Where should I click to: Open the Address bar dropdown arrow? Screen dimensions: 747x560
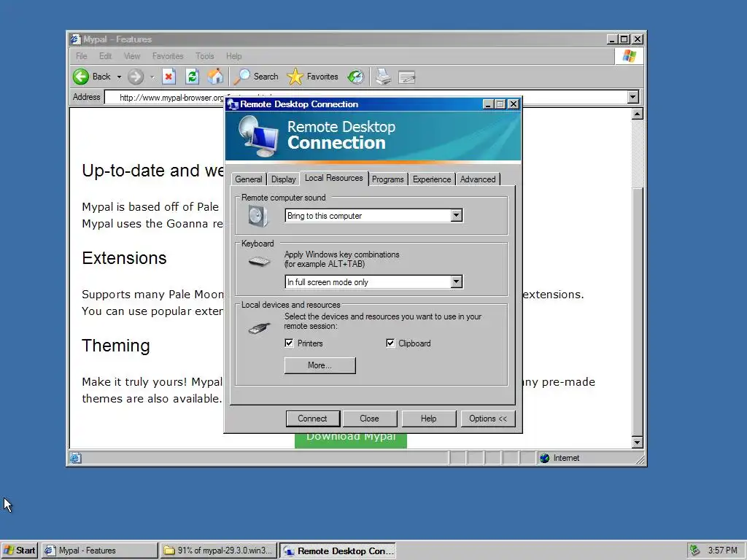coord(632,97)
